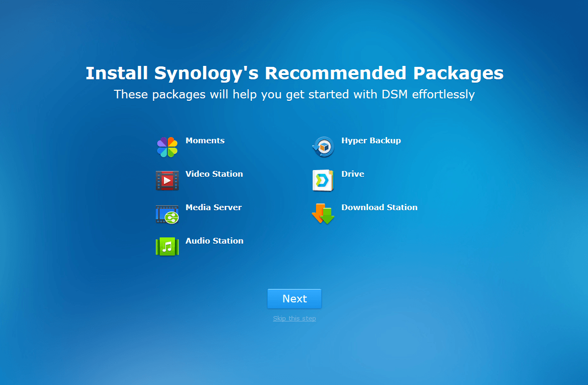588x385 pixels.
Task: Click the Moments colorful flower icon
Action: pos(167,147)
